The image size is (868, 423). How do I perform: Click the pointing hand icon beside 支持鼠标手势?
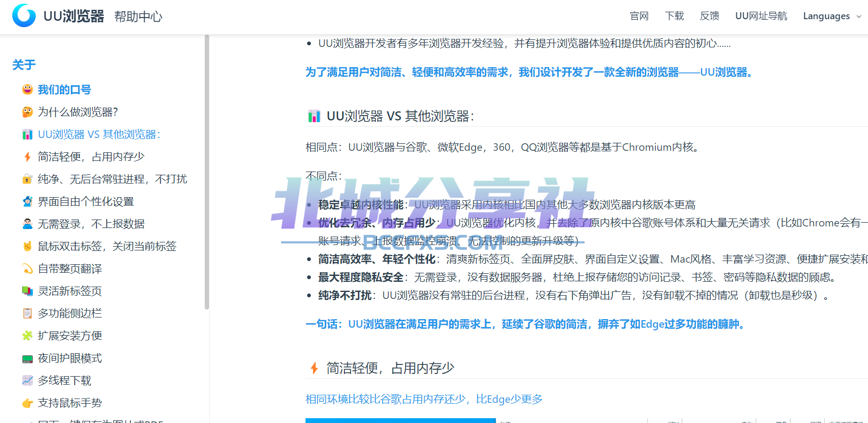click(x=27, y=403)
